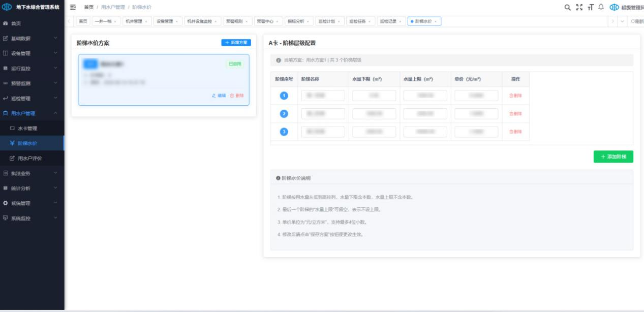Close the 机井管理 tab via its x
Viewport: 644px width, 312px height.
pyautogui.click(x=146, y=21)
